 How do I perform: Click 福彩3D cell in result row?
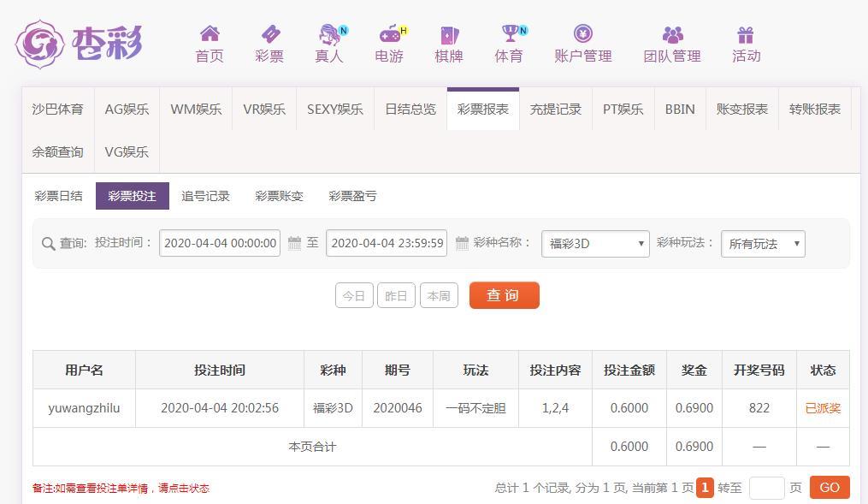pyautogui.click(x=333, y=408)
